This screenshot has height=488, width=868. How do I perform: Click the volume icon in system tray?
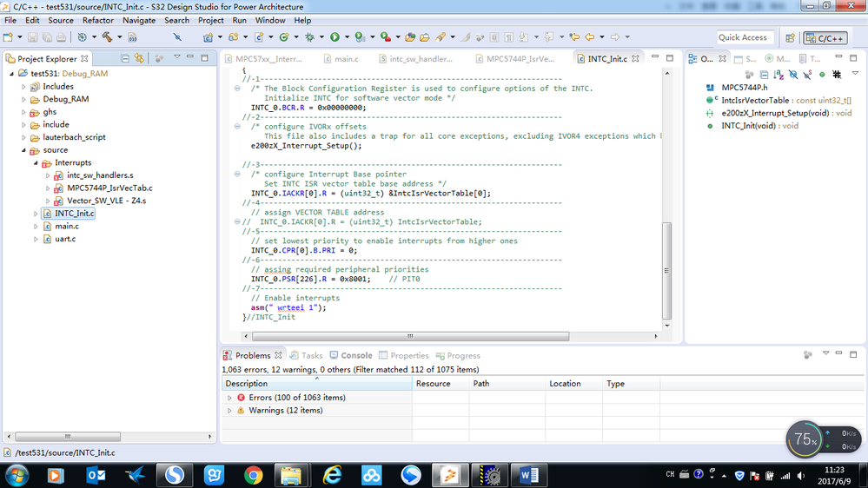(x=800, y=475)
